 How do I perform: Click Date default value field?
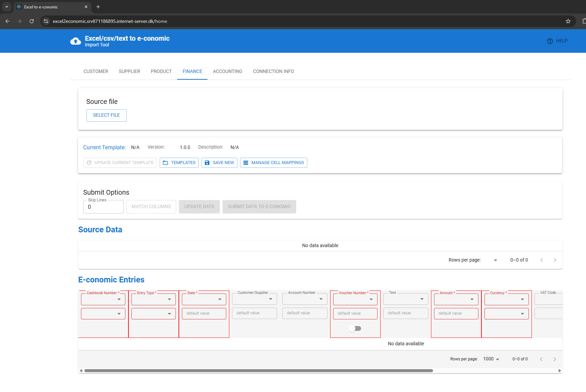(x=204, y=314)
